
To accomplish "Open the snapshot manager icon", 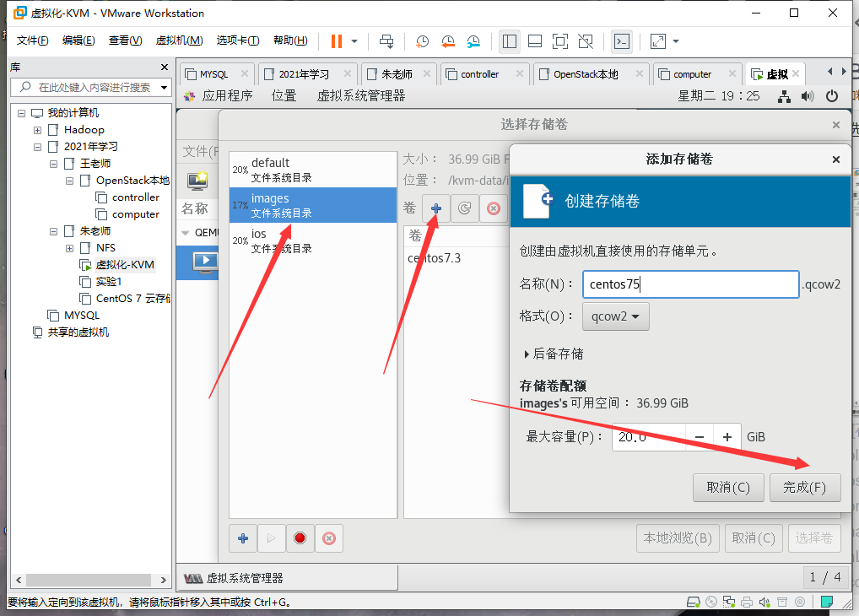I will coord(473,41).
